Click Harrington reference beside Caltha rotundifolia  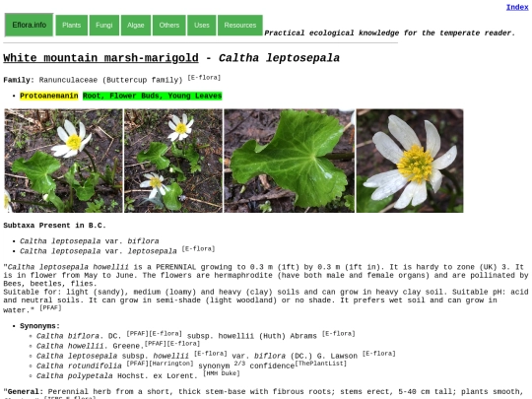171,364
